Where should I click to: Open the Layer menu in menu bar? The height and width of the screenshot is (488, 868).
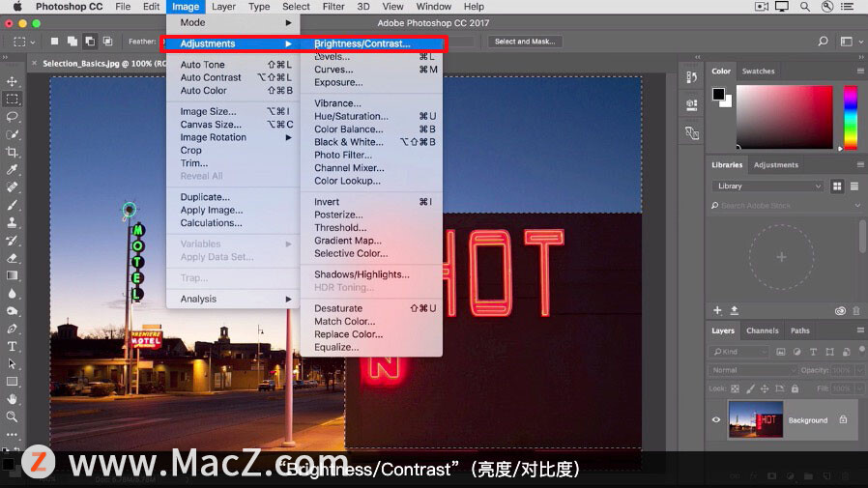coord(223,7)
